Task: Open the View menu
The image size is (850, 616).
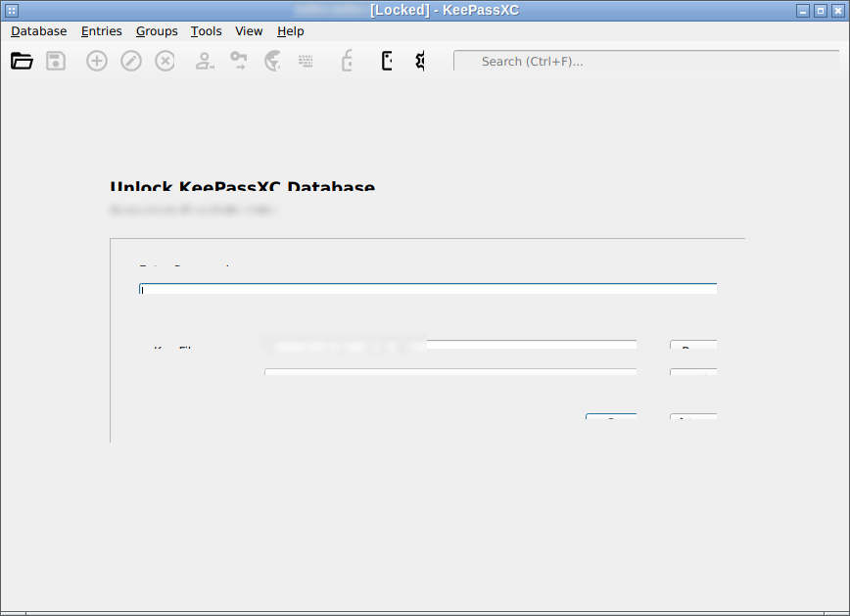Action: (x=249, y=31)
